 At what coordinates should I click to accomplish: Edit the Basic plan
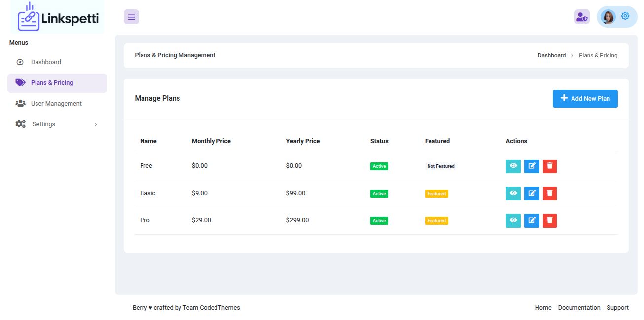[532, 194]
